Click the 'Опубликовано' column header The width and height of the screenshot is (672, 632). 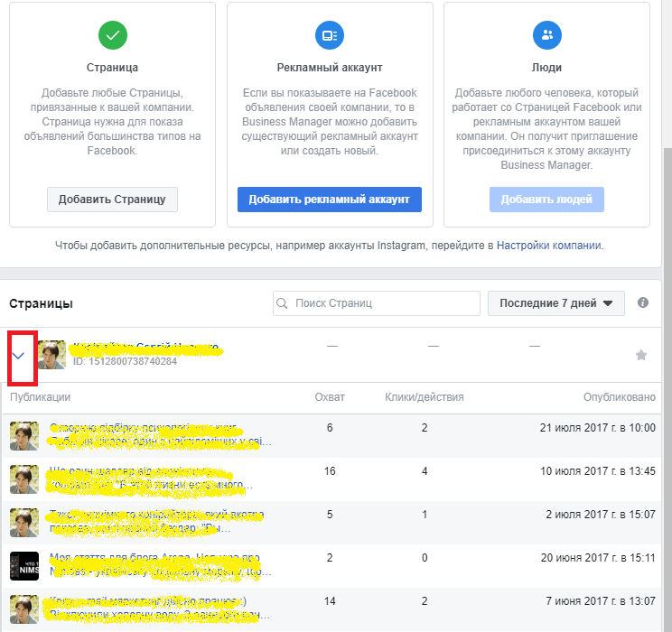pos(621,397)
